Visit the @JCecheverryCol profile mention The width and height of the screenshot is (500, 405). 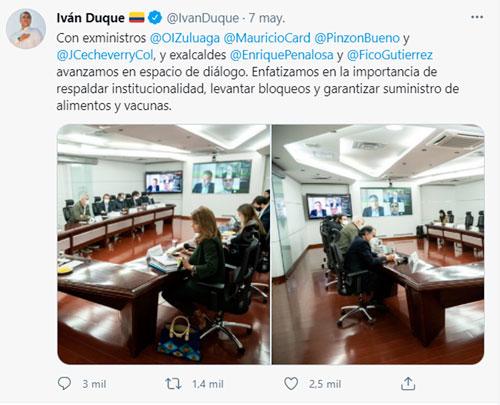pos(105,55)
